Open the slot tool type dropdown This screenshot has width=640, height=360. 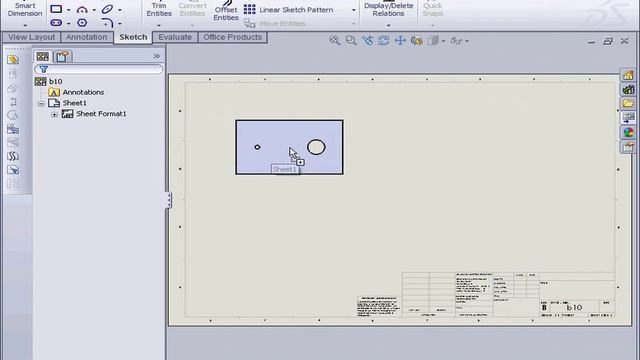click(x=68, y=24)
